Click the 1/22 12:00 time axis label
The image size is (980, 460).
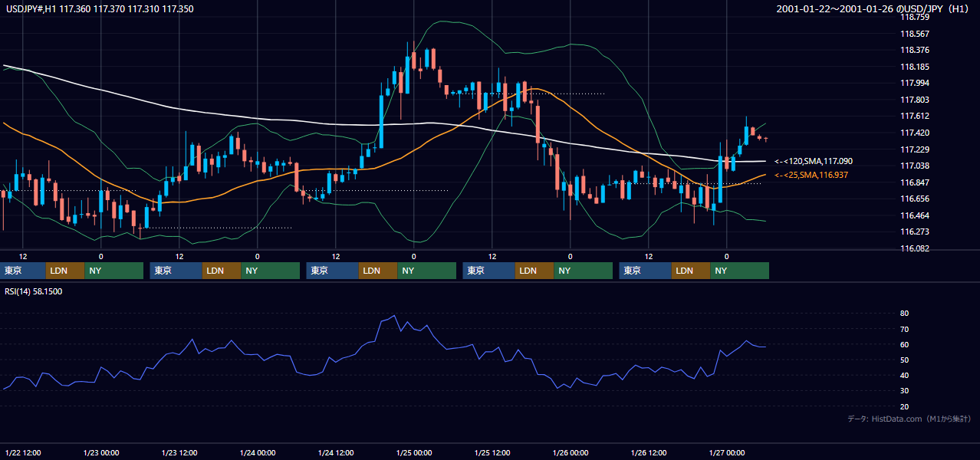coord(23,453)
